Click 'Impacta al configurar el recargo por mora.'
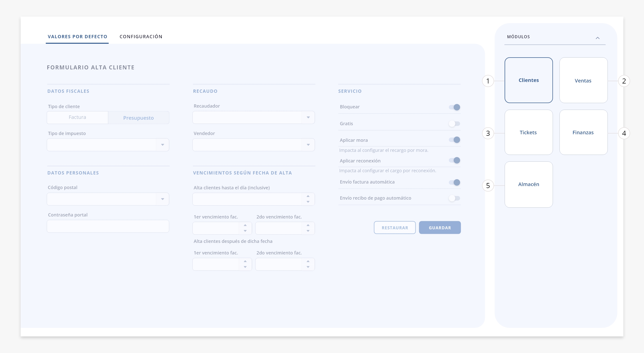 point(384,150)
